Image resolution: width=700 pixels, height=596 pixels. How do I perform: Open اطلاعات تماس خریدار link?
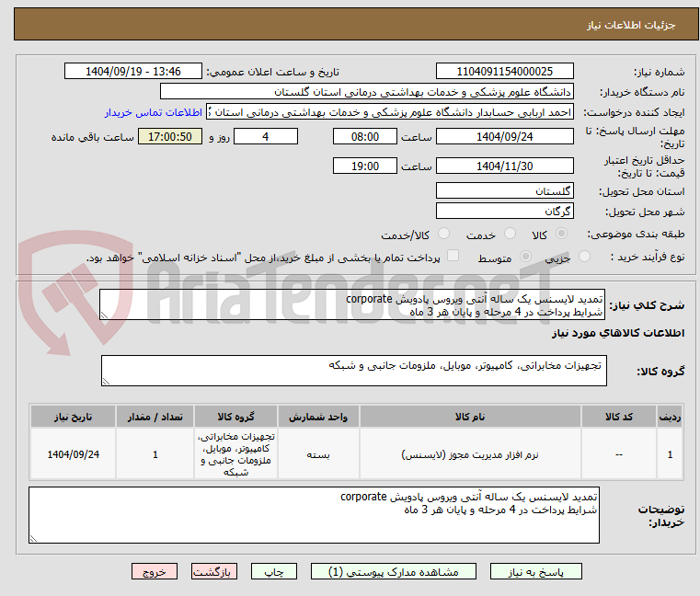(154, 112)
